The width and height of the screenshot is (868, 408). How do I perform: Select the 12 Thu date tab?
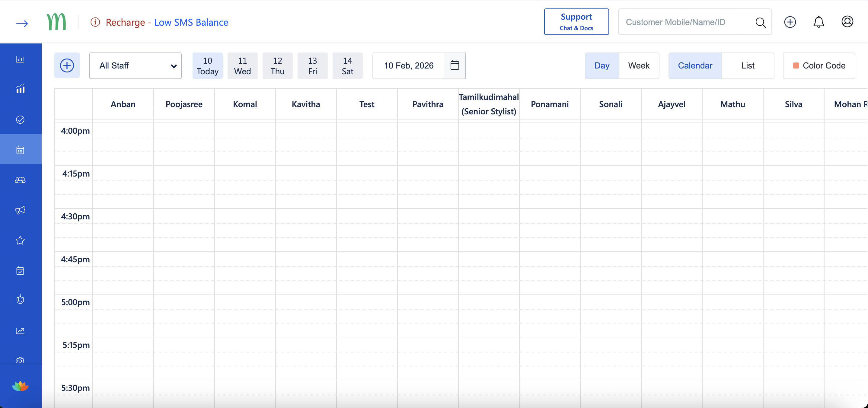click(277, 66)
